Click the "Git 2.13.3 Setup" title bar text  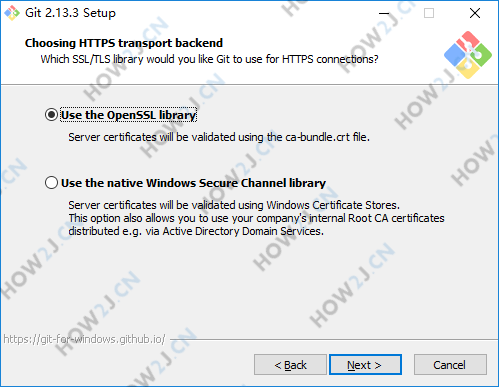[70, 13]
